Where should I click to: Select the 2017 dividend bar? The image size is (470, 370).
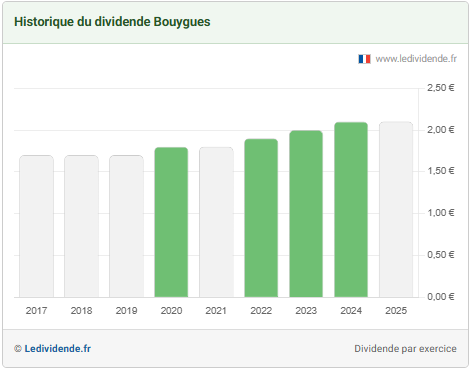tap(36, 226)
